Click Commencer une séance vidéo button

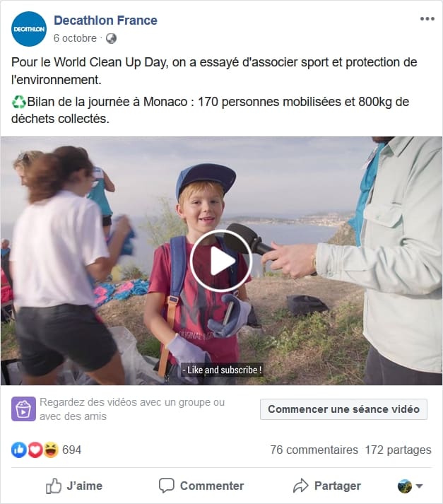[x=343, y=409]
